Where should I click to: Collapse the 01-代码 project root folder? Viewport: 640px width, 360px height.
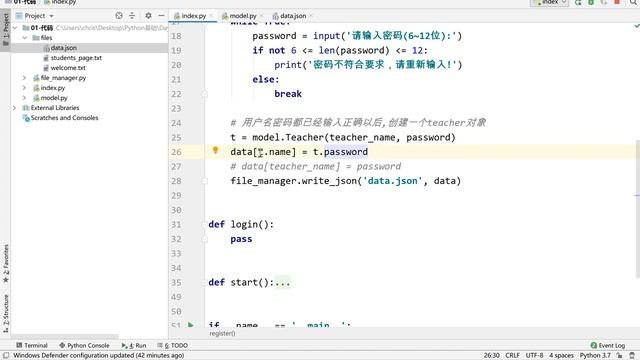pyautogui.click(x=15, y=28)
